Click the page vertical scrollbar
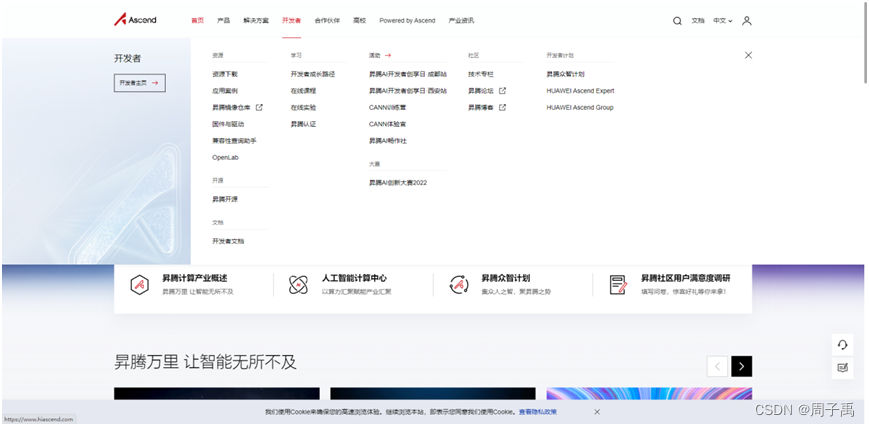The width and height of the screenshot is (869, 426). point(866,44)
